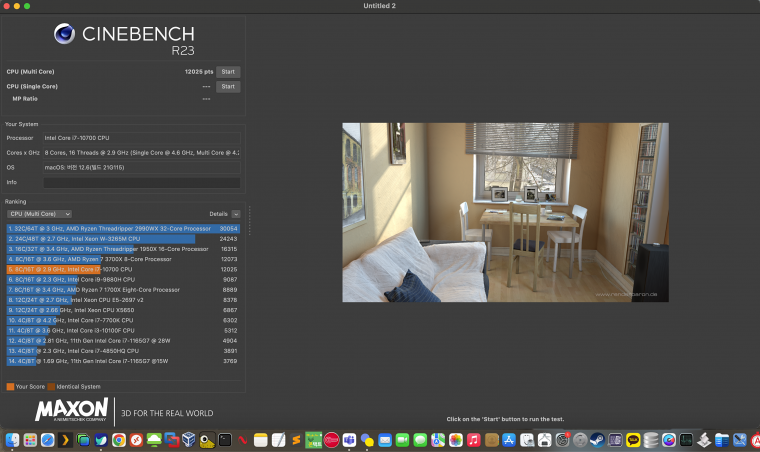Click the Processor field showing i7-10700
Image resolution: width=760 pixels, height=452 pixels.
142,138
